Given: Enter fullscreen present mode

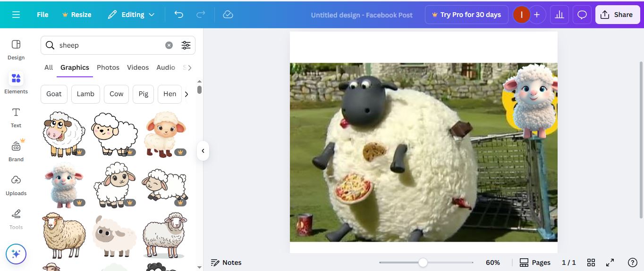Looking at the screenshot, I should pyautogui.click(x=610, y=263).
